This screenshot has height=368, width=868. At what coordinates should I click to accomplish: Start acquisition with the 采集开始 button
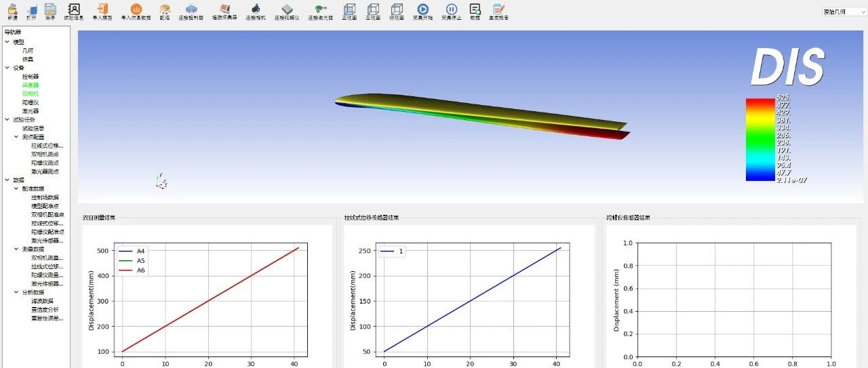click(422, 11)
